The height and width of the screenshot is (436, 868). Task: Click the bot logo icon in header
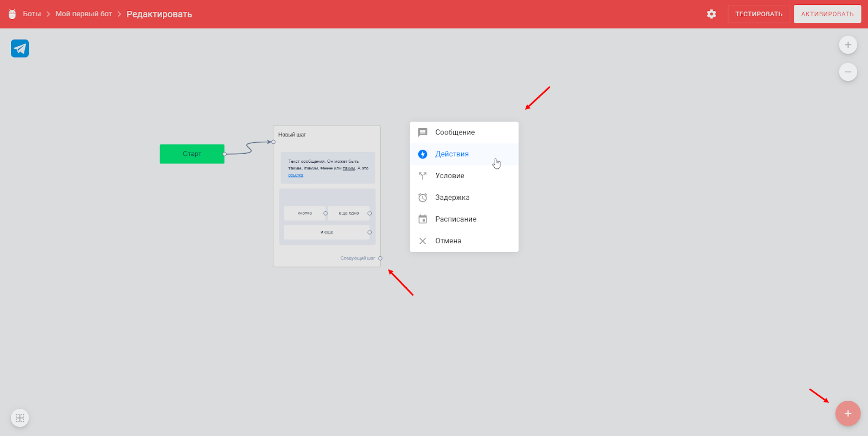point(12,14)
